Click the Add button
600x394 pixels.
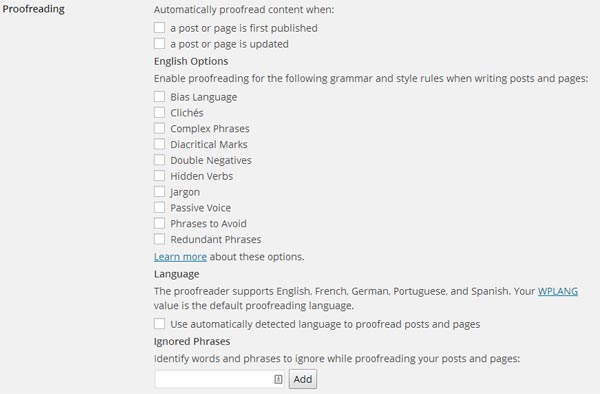[303, 379]
